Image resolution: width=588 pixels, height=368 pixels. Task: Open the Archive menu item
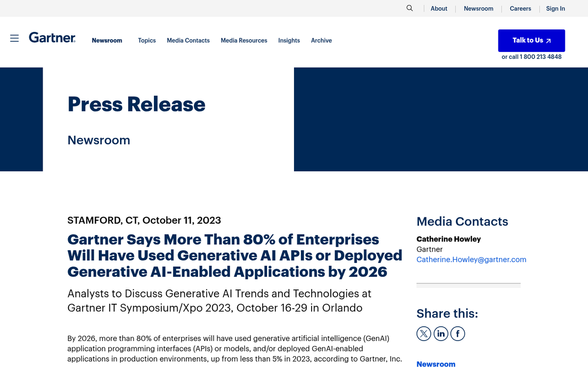(321, 41)
